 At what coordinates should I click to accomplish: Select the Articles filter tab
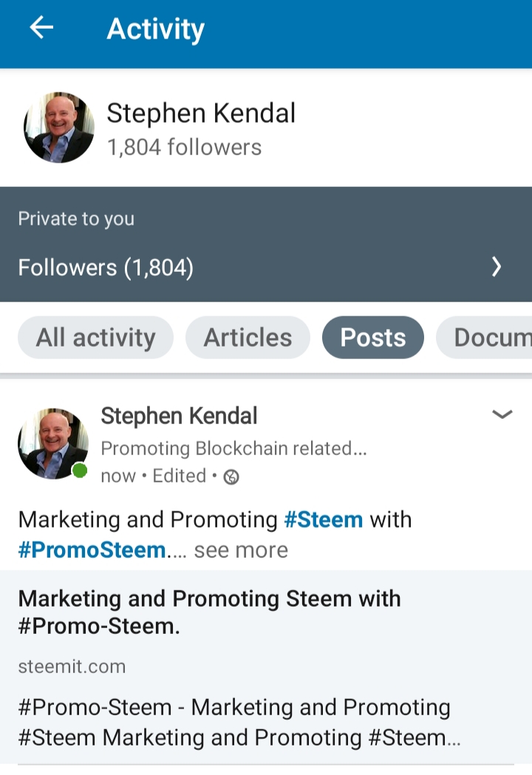click(x=248, y=338)
